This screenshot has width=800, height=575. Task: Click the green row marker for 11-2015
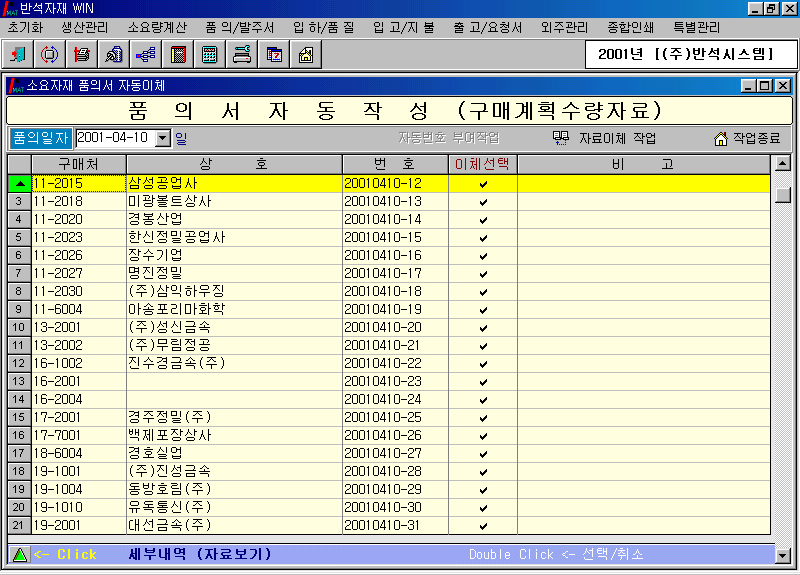19,184
